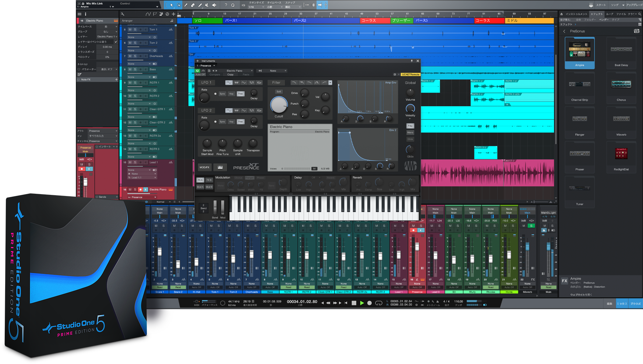Switch to the Instruments browser tab

pyautogui.click(x=576, y=14)
